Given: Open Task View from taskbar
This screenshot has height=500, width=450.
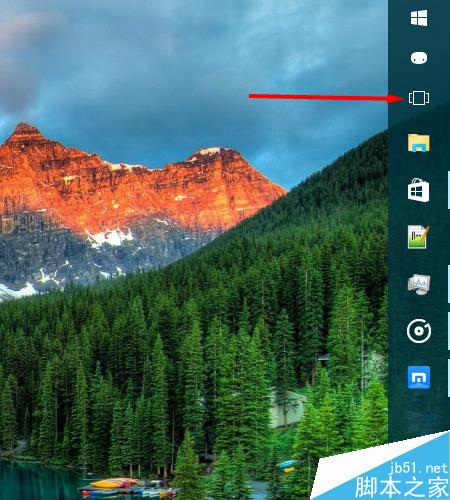Looking at the screenshot, I should (x=419, y=98).
